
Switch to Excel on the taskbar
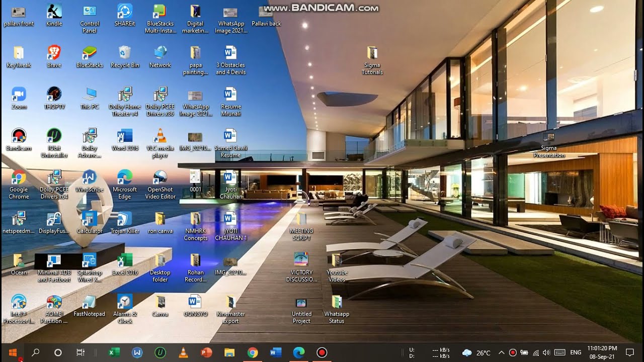point(114,352)
